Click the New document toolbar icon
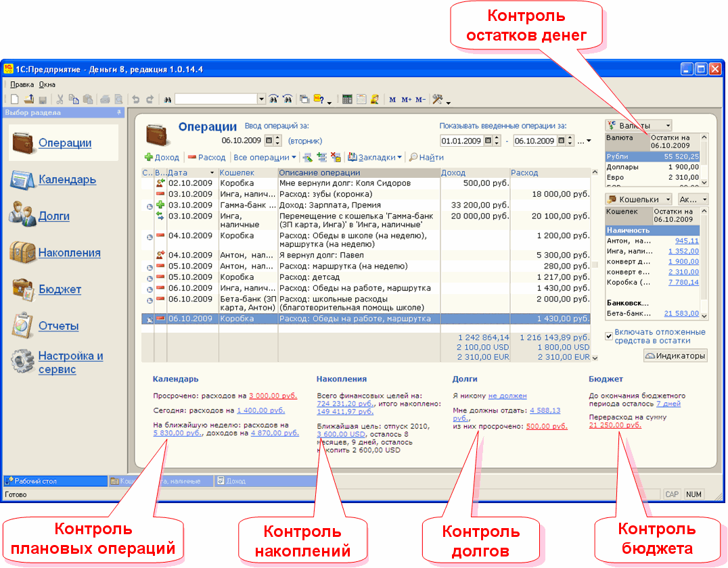The image size is (728, 568). coord(14,99)
